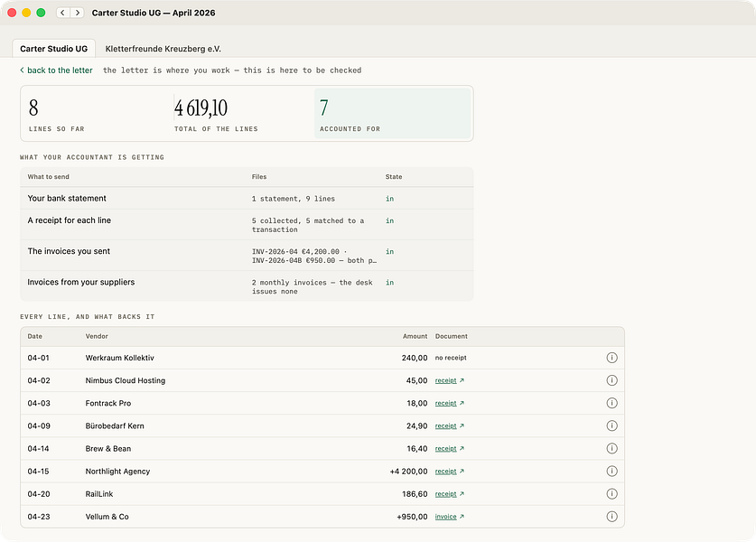Viewport: 756px width, 542px height.
Task: Click the 04-20 date cell
Action: click(x=39, y=494)
